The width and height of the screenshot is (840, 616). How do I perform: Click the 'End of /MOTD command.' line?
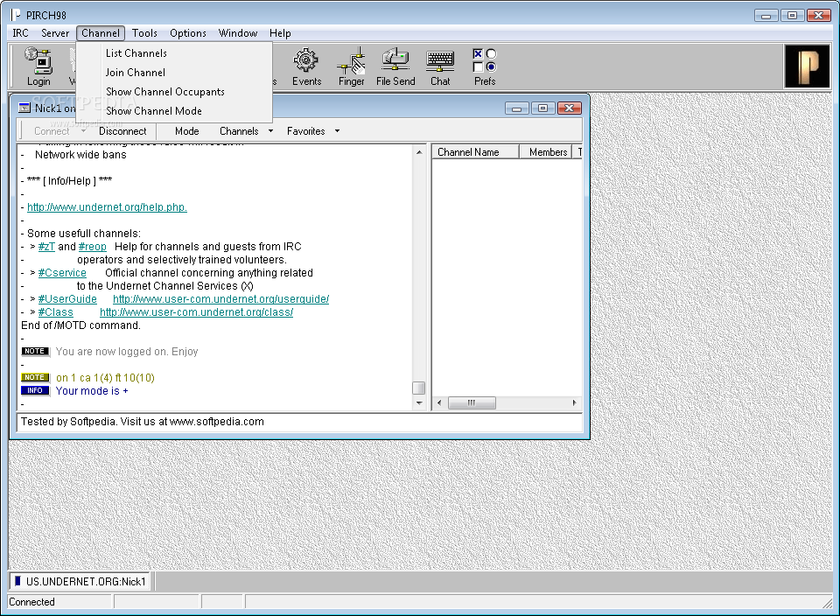(x=80, y=325)
